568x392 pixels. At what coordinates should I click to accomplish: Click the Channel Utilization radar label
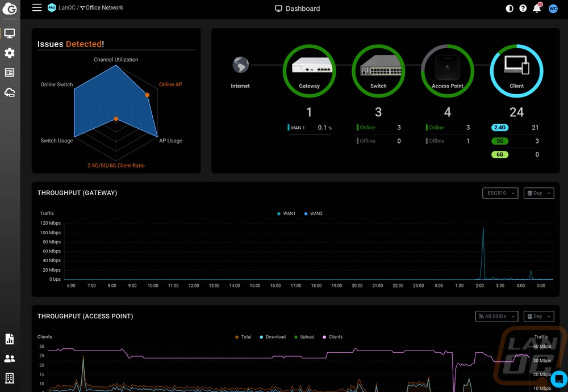116,60
